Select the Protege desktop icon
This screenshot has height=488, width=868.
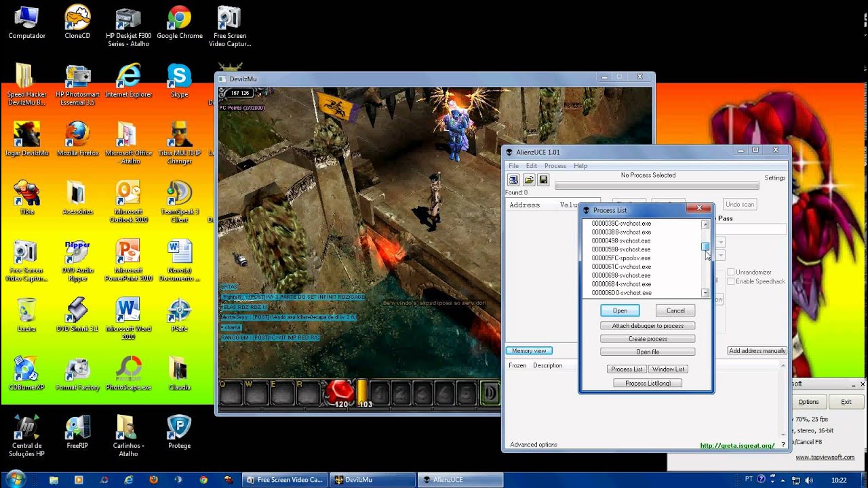point(180,432)
